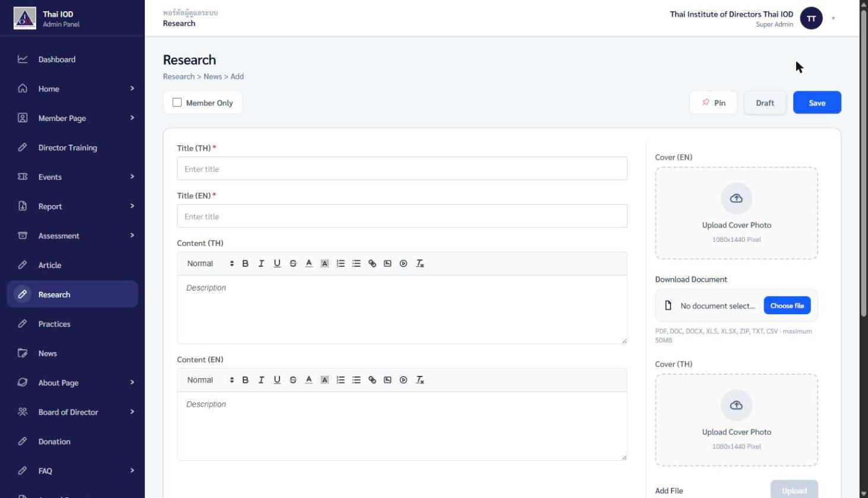Click the Save button
This screenshot has width=868, height=498.
coord(817,103)
